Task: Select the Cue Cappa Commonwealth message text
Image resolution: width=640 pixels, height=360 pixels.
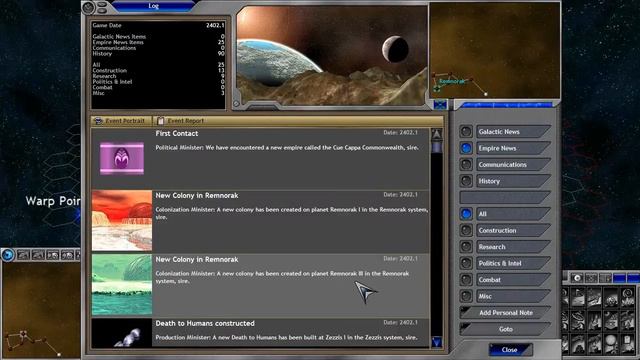Action: tap(287, 148)
